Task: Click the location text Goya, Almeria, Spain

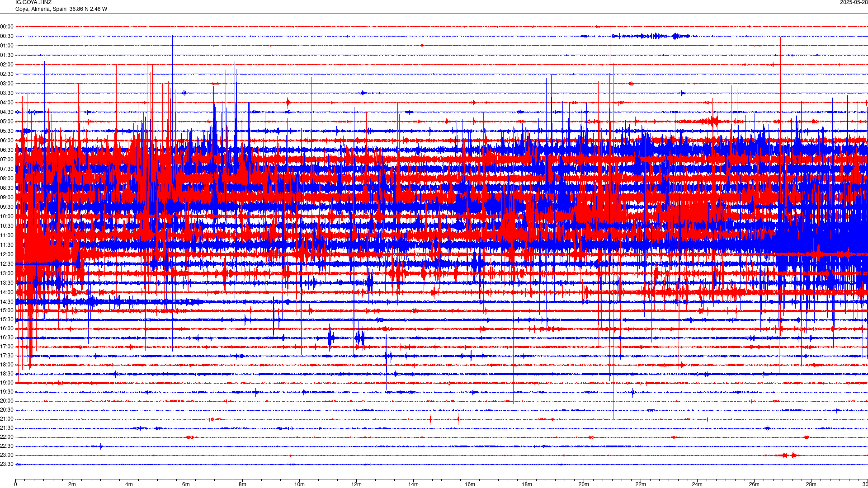Action: click(x=41, y=9)
